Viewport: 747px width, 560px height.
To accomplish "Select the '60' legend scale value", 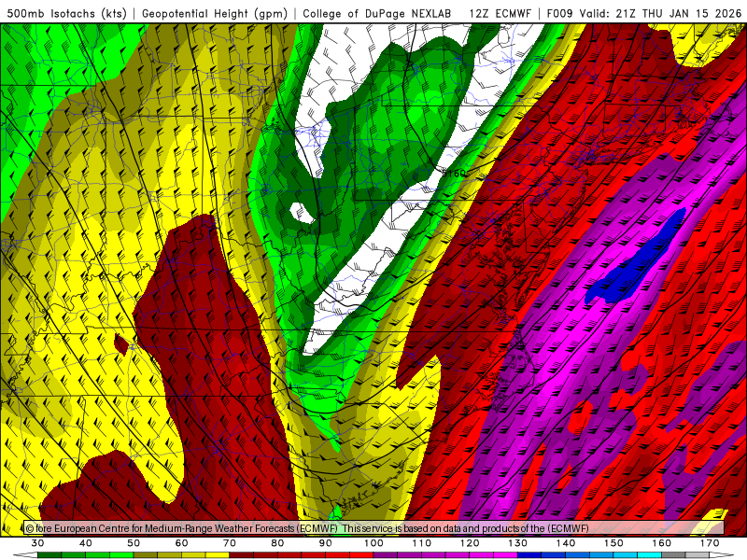I will coord(182,543).
